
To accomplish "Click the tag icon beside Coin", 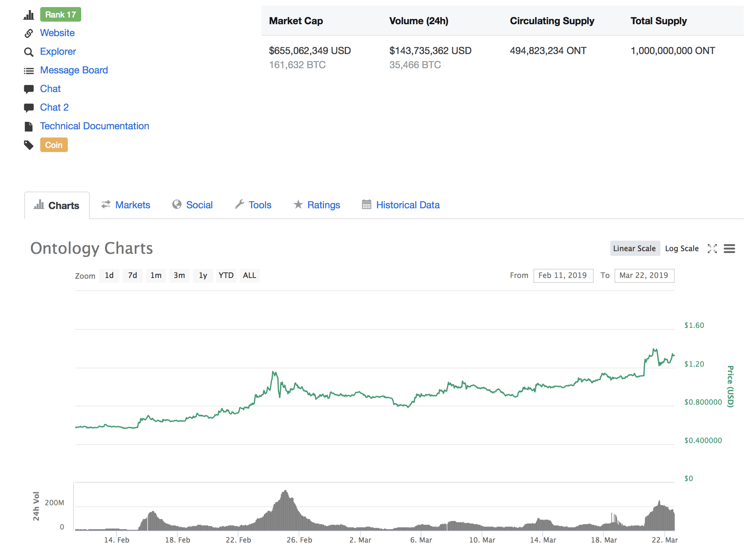I will (29, 145).
